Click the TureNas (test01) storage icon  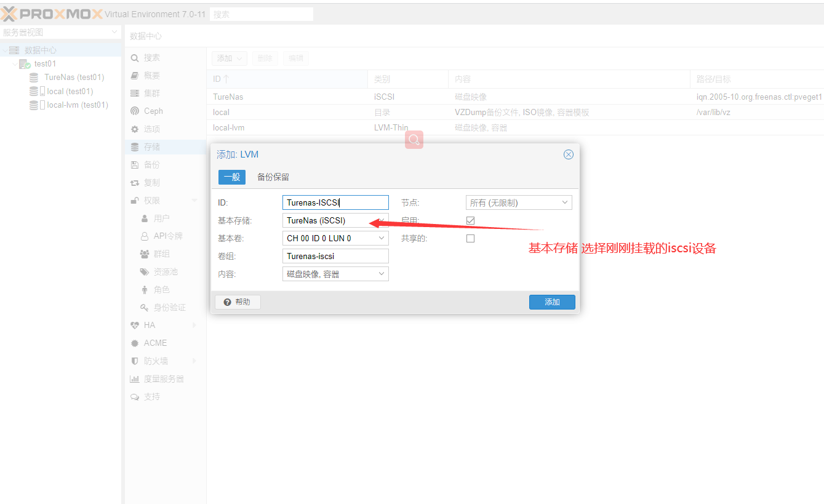pos(34,78)
